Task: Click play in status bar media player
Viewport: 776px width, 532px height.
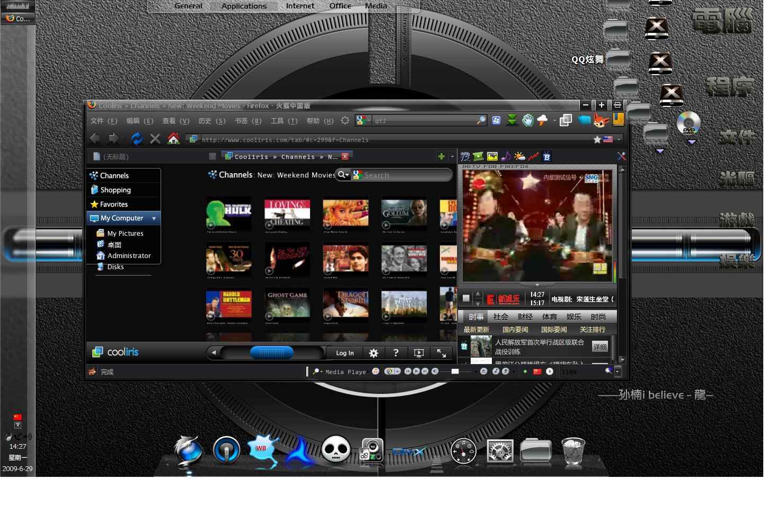Action: [417, 371]
